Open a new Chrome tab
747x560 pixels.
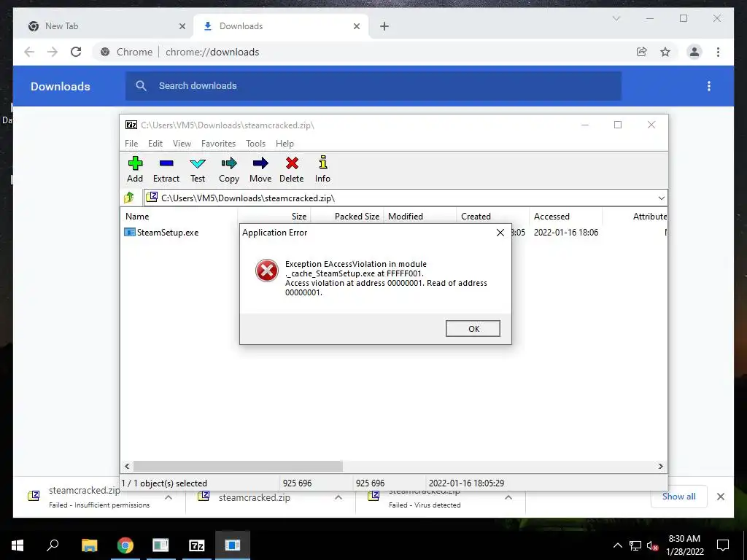pos(384,27)
